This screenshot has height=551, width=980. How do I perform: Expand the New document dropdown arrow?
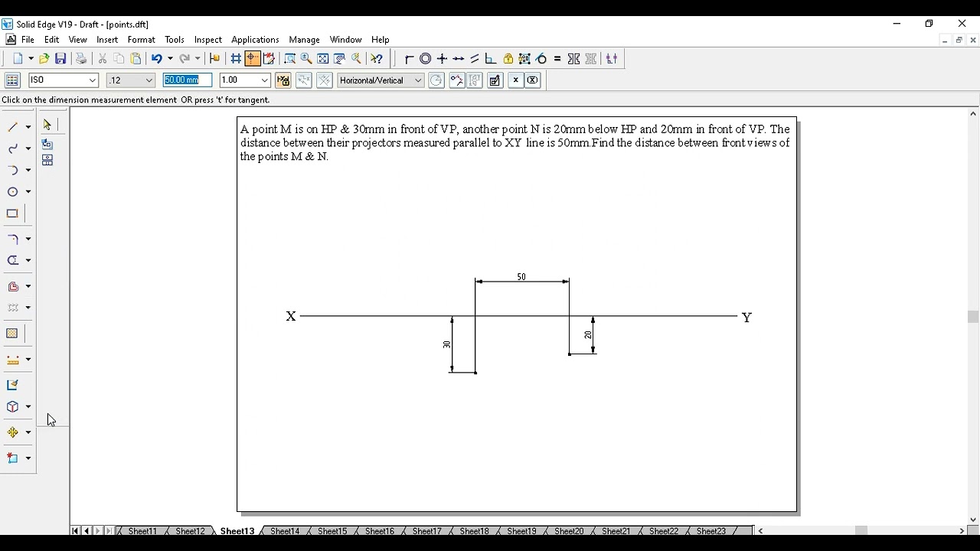tap(31, 59)
